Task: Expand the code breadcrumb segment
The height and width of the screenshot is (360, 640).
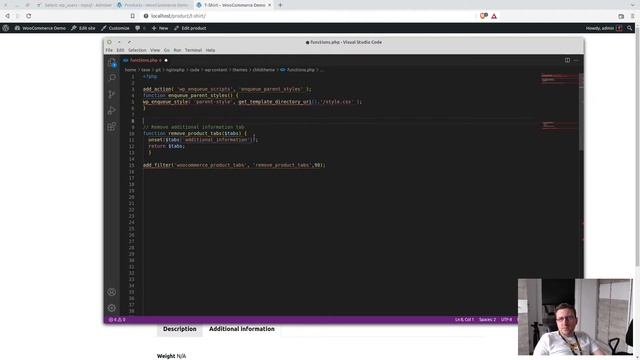Action: pyautogui.click(x=195, y=70)
